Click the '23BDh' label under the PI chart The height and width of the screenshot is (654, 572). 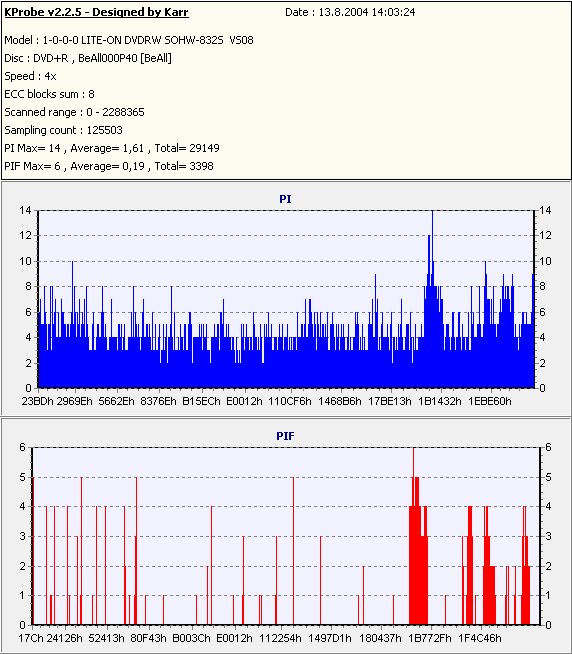(x=38, y=401)
